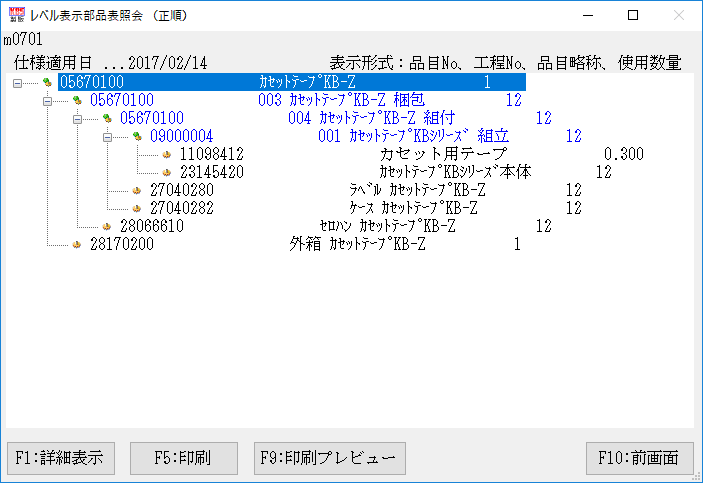
Task: Click the icon beside 09000004 組立 row
Action: [x=137, y=136]
